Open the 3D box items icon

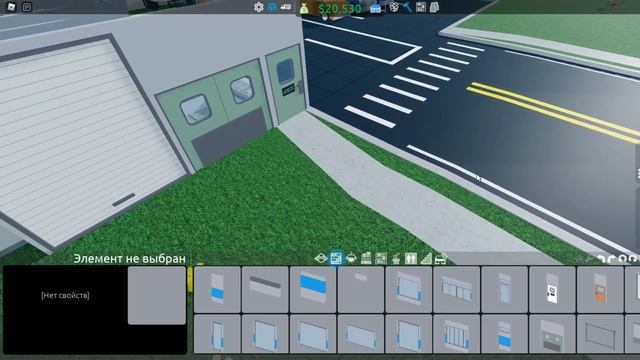(x=394, y=7)
